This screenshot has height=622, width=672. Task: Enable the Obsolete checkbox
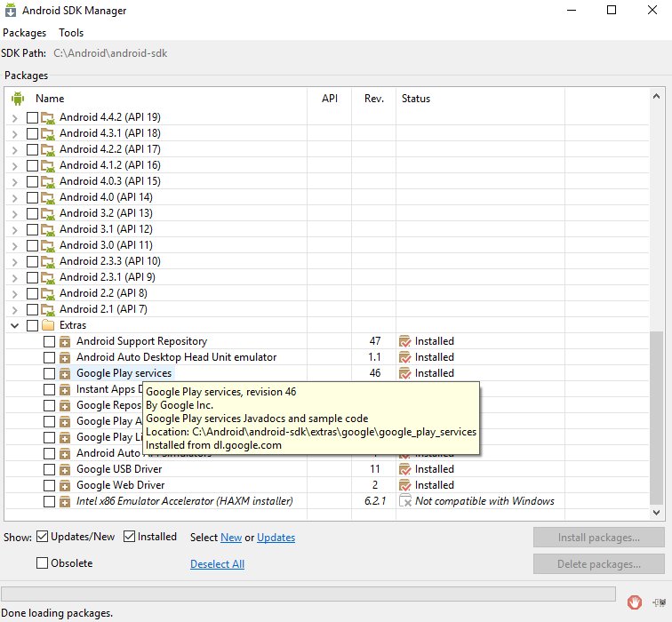click(x=42, y=562)
